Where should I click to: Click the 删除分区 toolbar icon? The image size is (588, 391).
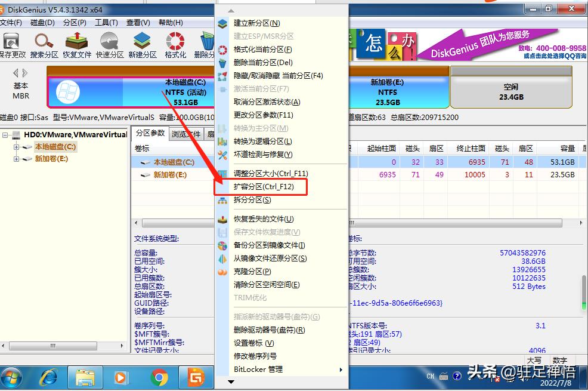206,44
